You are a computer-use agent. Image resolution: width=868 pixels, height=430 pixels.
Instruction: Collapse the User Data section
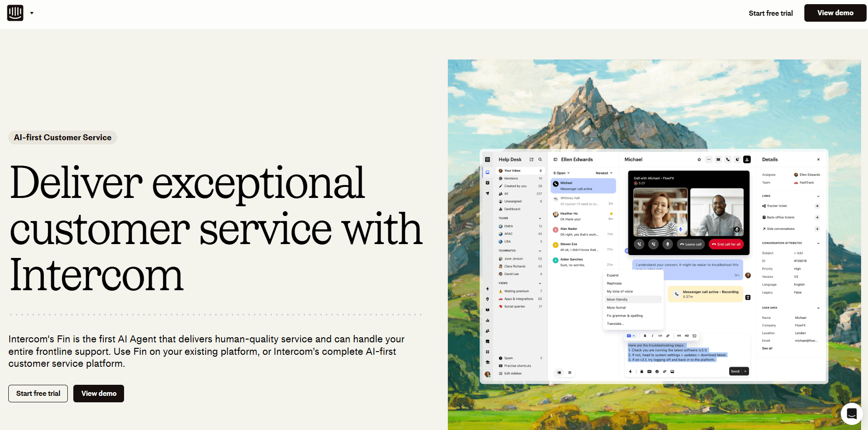(818, 308)
